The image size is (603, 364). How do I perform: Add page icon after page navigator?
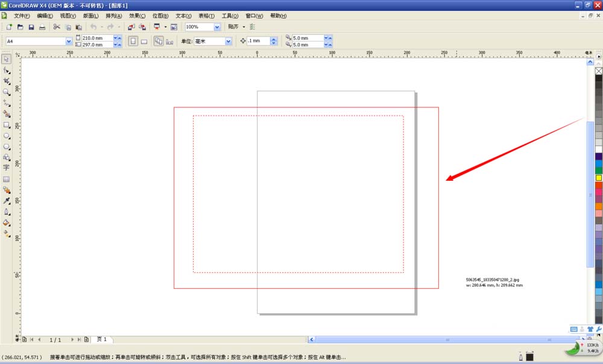[86, 340]
